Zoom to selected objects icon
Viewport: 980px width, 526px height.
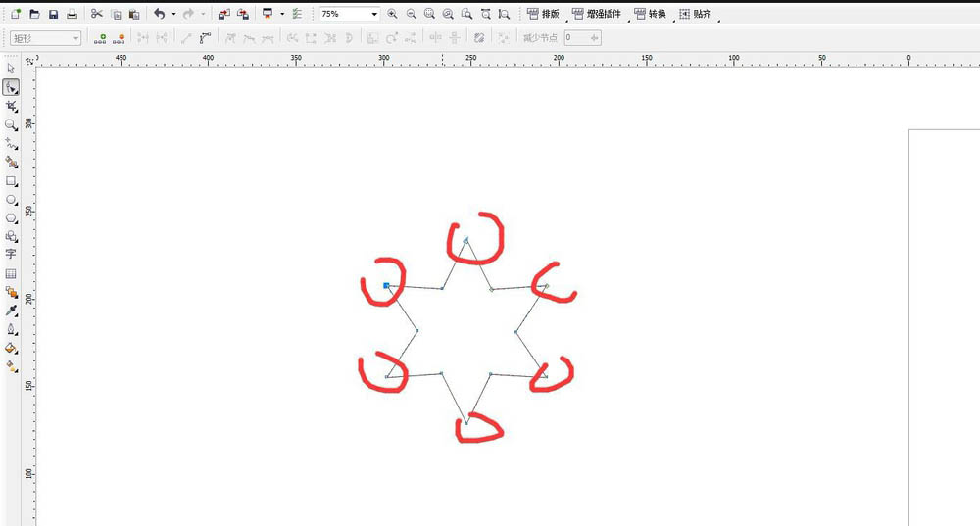point(429,14)
